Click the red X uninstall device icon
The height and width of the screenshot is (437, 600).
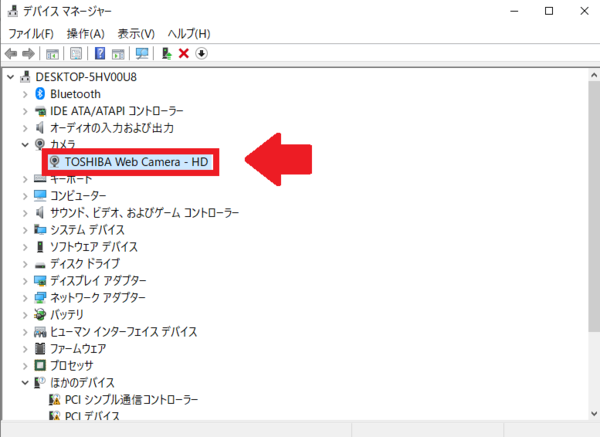coord(184,54)
